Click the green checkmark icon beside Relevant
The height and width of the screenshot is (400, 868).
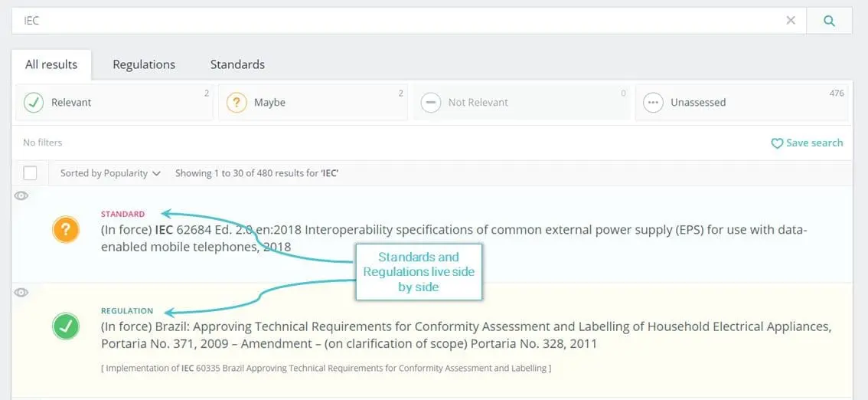pos(34,103)
